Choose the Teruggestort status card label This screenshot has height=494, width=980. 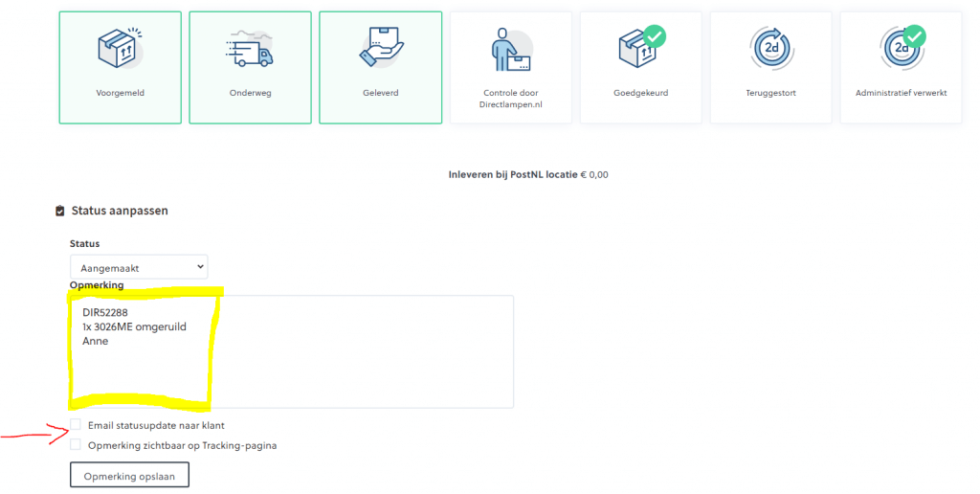pyautogui.click(x=770, y=94)
